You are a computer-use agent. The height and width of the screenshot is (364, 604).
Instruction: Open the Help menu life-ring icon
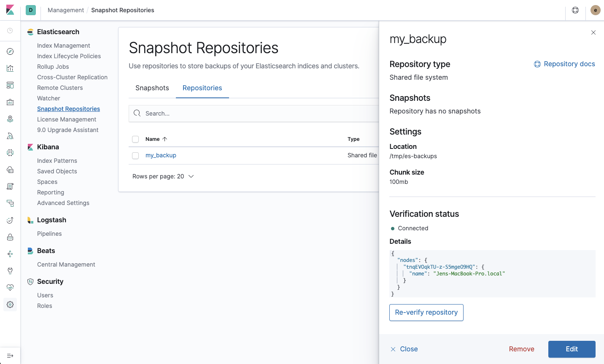tap(575, 10)
